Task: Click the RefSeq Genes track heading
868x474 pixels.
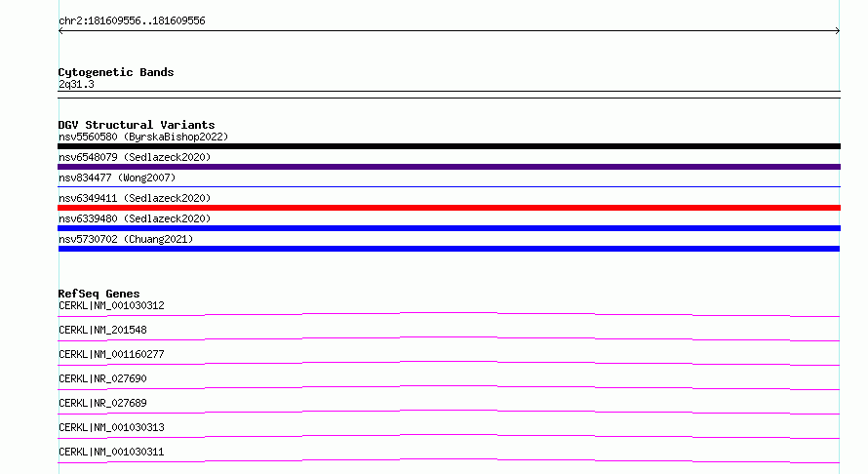Action: pyautogui.click(x=99, y=294)
